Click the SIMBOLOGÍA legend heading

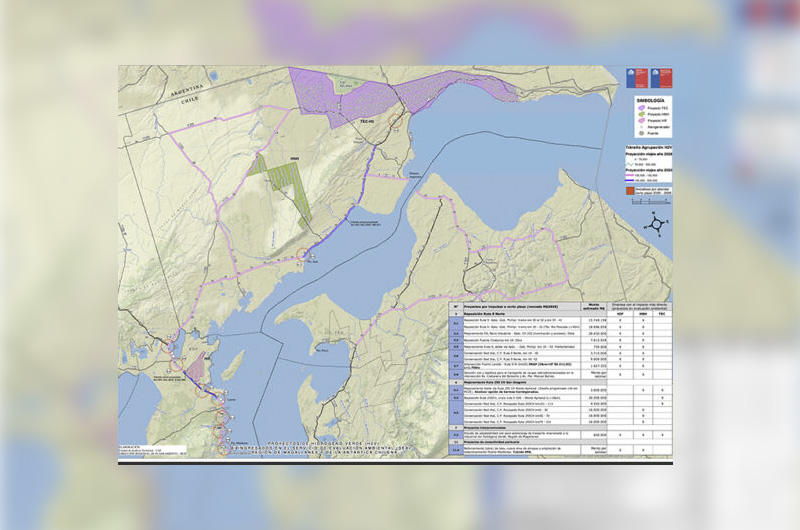[651, 101]
